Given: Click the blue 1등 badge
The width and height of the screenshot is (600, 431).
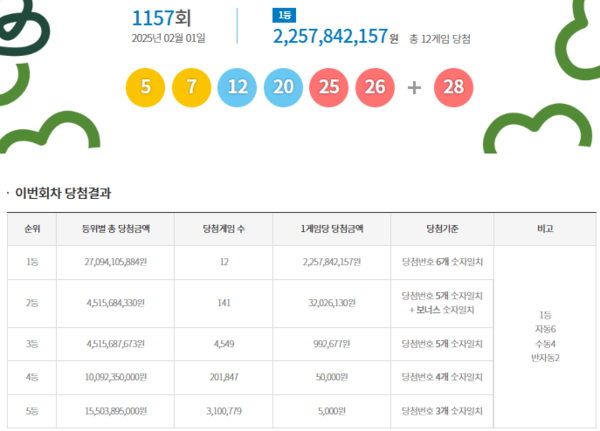Looking at the screenshot, I should point(284,15).
